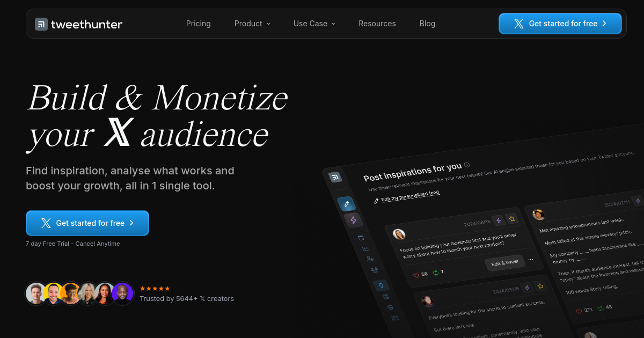
Task: Toggle the star favorite on the 2024/06/15 post
Action: coord(512,218)
